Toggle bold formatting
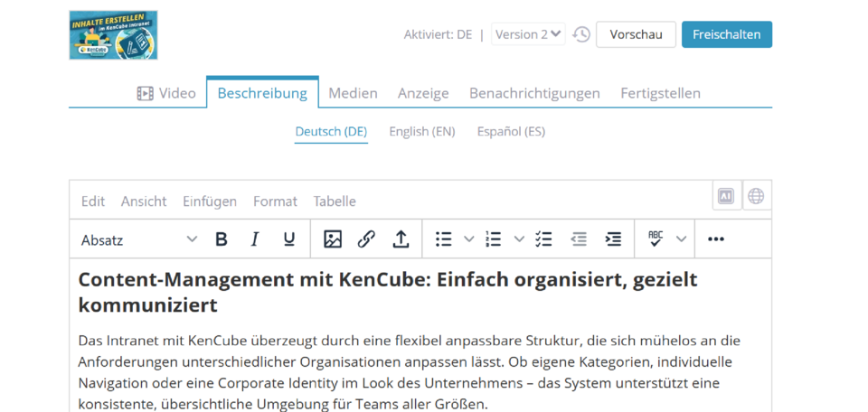The width and height of the screenshot is (868, 412). 222,239
